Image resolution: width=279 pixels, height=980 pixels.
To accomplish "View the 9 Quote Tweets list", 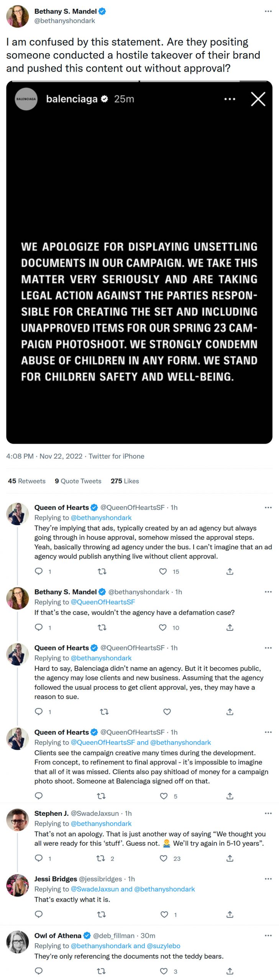I will click(x=78, y=481).
